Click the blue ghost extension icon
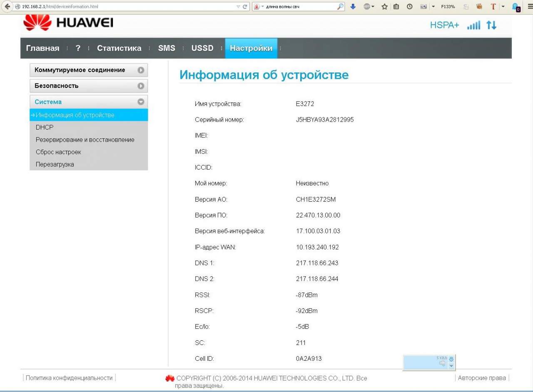Screen dimensions: 533x392 pyautogui.click(x=516, y=7)
